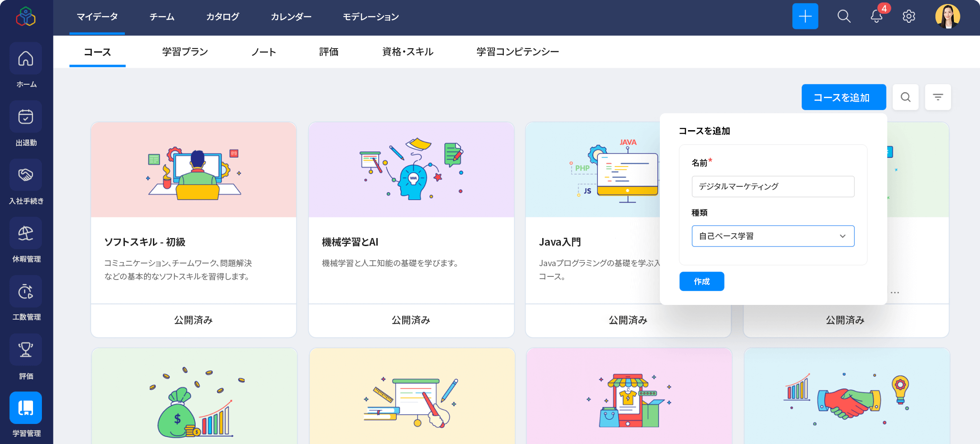Image resolution: width=980 pixels, height=444 pixels.
Task: Open the 入社手続き handshake icon
Action: click(x=25, y=175)
